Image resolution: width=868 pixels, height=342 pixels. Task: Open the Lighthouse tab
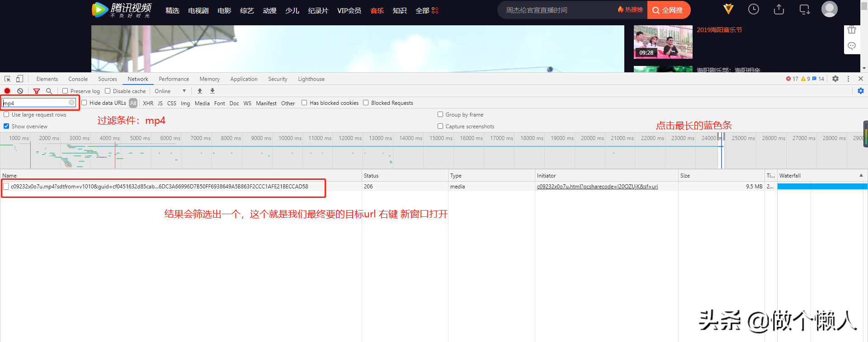coord(311,79)
